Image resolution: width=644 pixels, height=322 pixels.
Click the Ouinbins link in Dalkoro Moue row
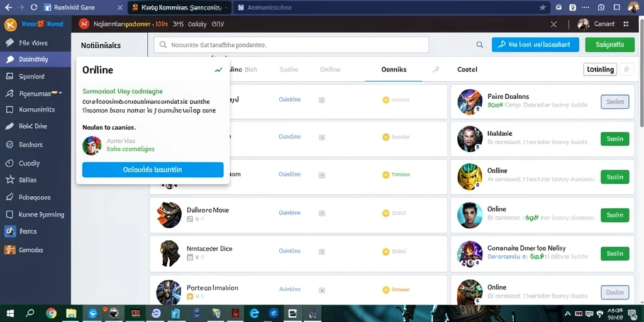(289, 213)
